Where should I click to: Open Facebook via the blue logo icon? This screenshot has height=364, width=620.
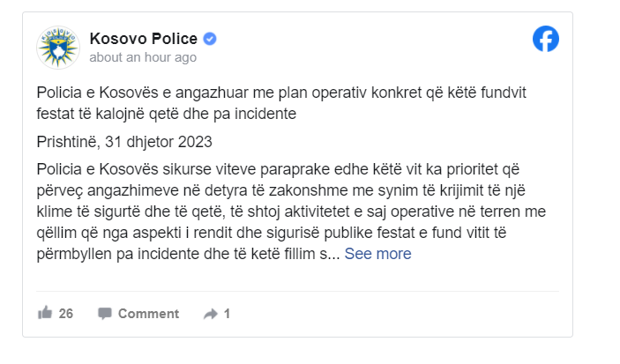click(546, 39)
